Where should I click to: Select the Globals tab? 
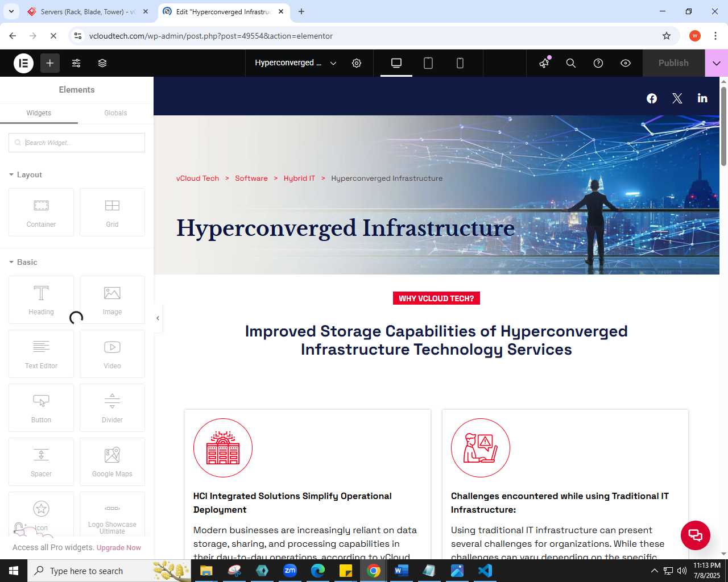pos(115,113)
